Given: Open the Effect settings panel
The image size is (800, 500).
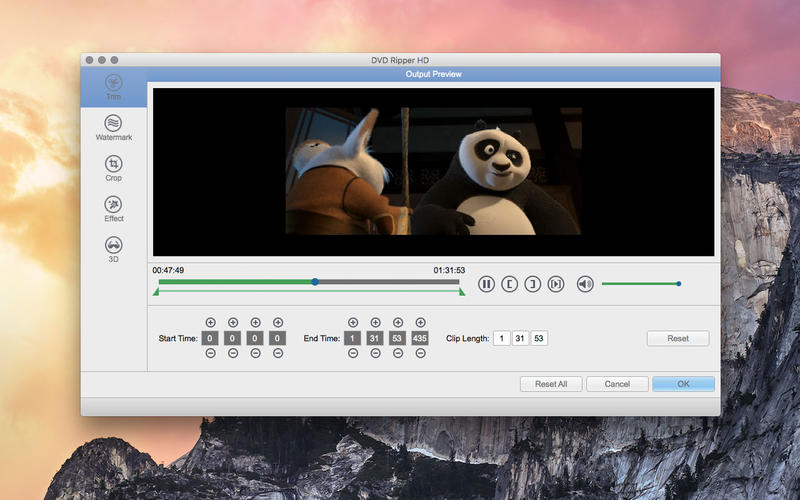Looking at the screenshot, I should 113,208.
